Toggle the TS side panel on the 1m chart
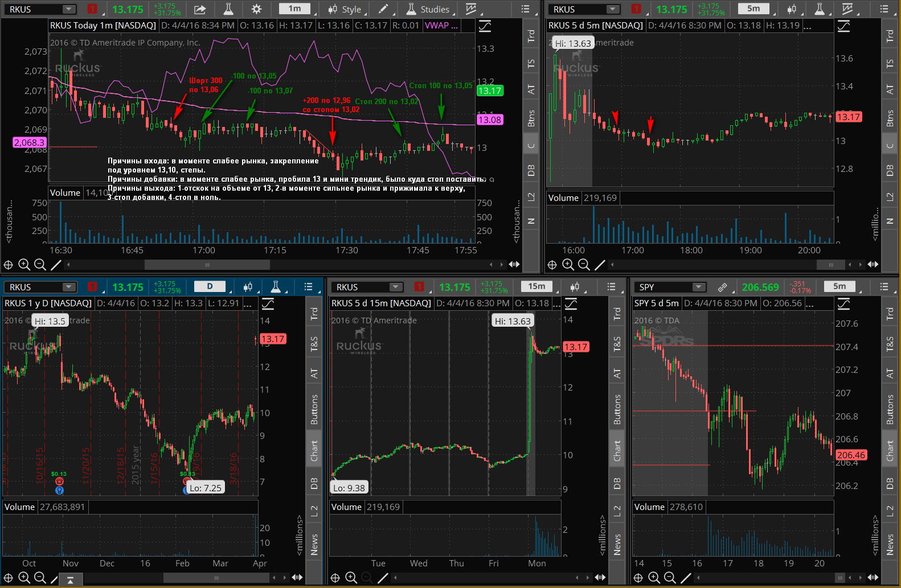The height and width of the screenshot is (588, 901). click(531, 64)
